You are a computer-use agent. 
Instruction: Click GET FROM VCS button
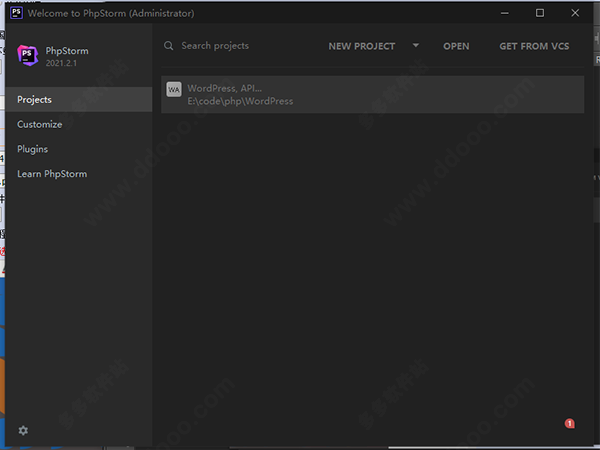point(534,46)
